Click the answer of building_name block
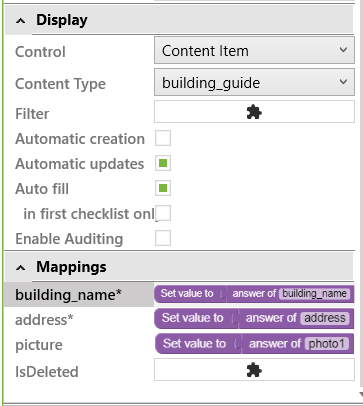This screenshot has width=363, height=406. point(290,293)
